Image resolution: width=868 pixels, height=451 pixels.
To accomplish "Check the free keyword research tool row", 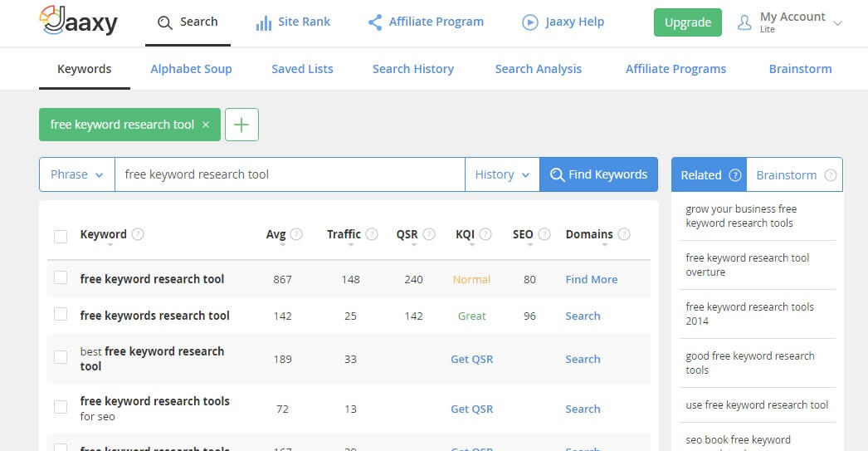I will 61,277.
